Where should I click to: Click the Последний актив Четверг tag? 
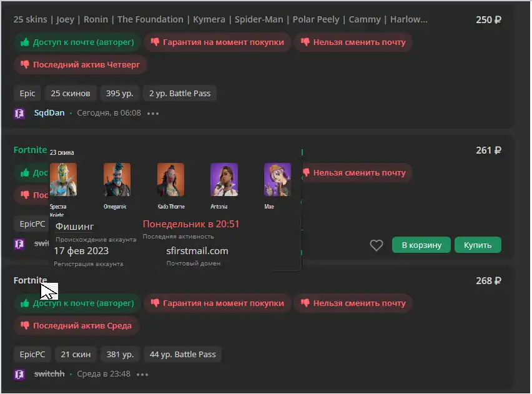click(x=81, y=64)
